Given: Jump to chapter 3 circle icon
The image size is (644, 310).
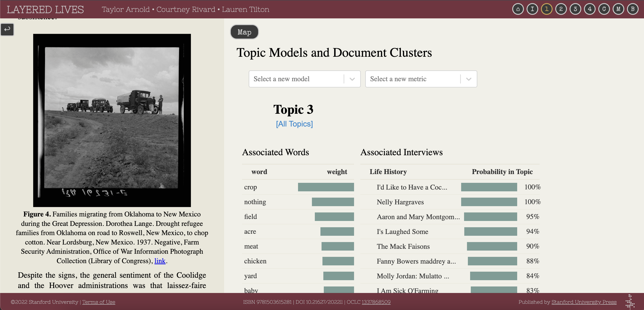Looking at the screenshot, I should tap(575, 9).
